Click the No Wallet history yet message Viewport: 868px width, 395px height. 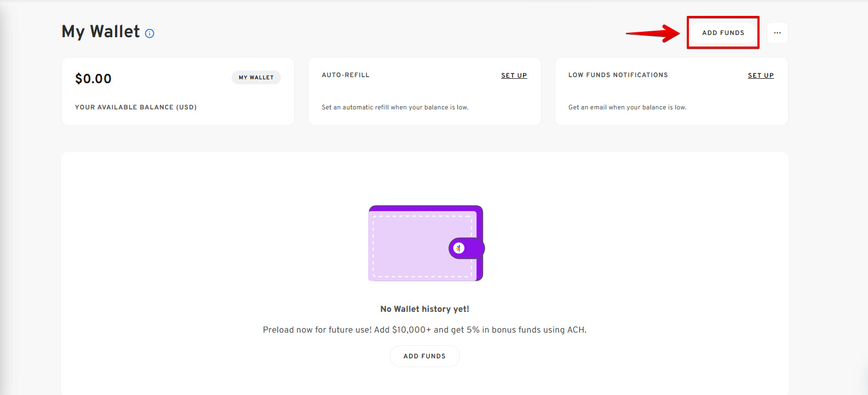coord(424,309)
